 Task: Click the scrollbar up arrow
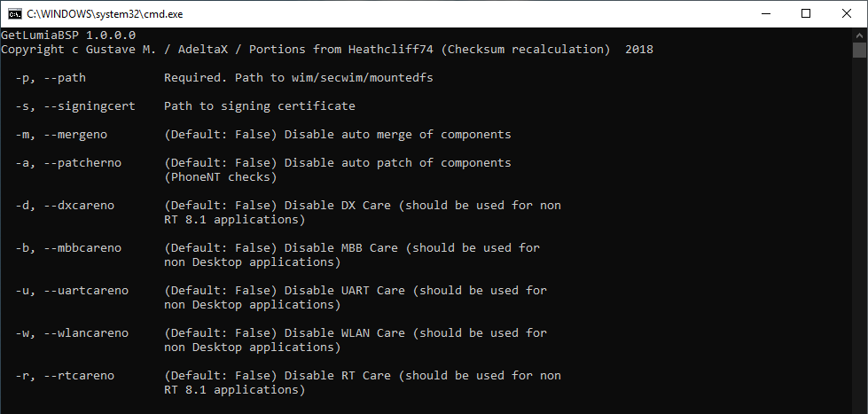pos(859,35)
